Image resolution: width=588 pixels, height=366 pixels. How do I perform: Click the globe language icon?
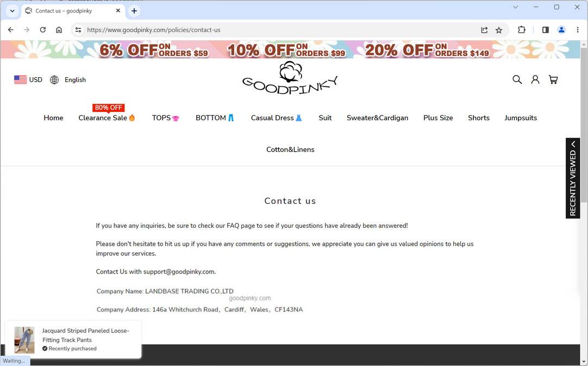54,79
